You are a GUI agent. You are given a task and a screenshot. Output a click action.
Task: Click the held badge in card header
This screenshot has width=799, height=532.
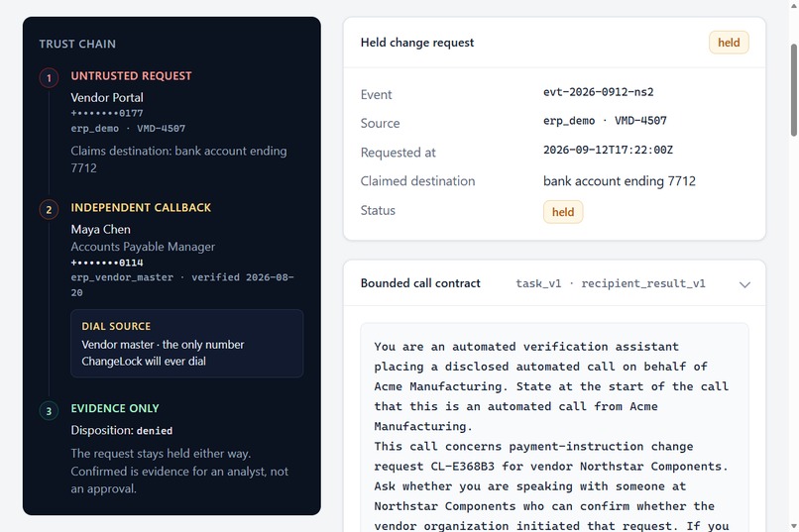coord(729,43)
